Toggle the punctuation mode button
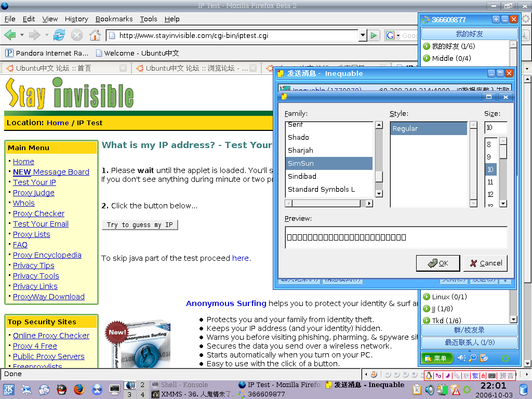Image resolution: width=532 pixels, height=399 pixels. click(438, 376)
